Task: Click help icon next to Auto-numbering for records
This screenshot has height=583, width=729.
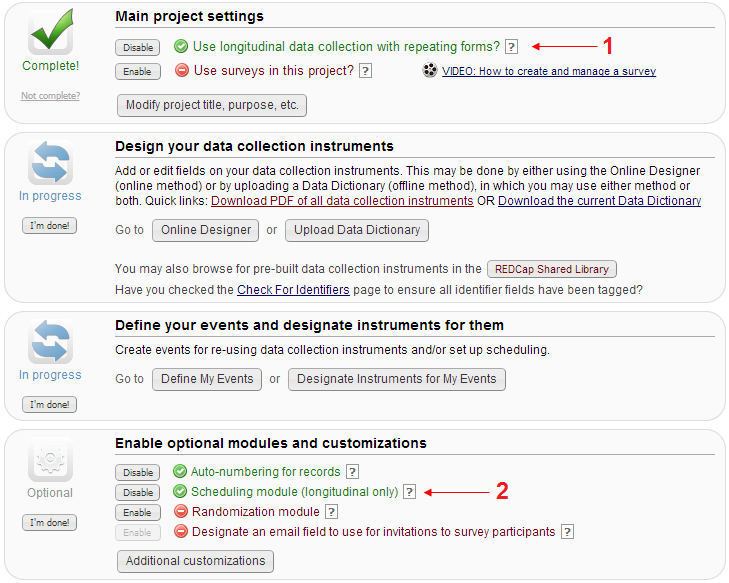Action: pyautogui.click(x=352, y=472)
